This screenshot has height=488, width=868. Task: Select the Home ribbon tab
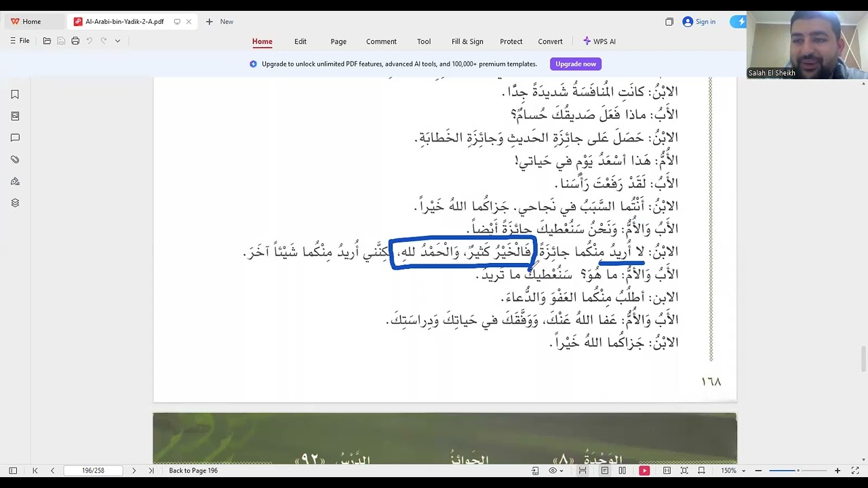coord(262,41)
